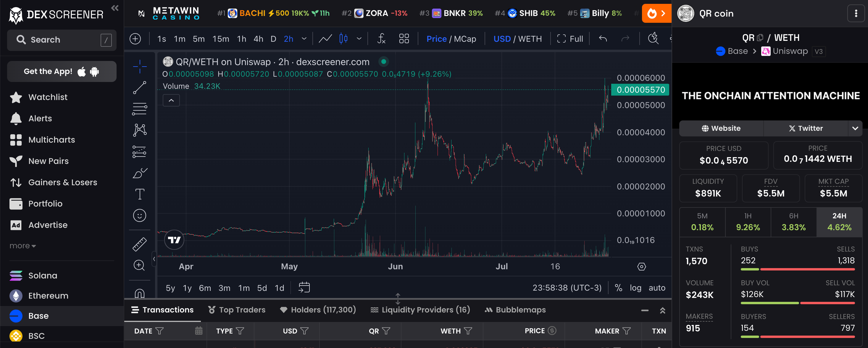Open the indicators fx menu
Image resolution: width=868 pixels, height=348 pixels.
[x=381, y=39]
